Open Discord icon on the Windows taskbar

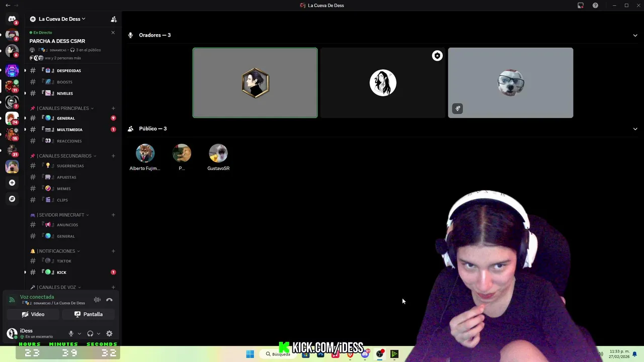(365, 354)
